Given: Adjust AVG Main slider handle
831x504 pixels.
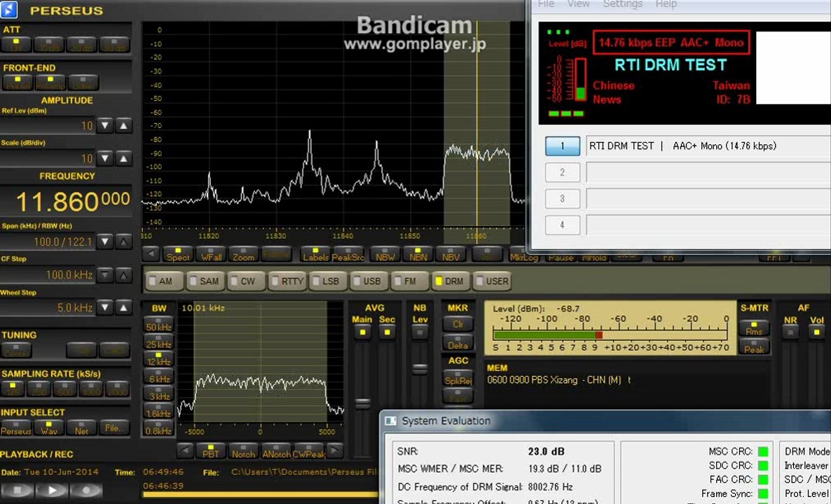Looking at the screenshot, I should coord(363,403).
